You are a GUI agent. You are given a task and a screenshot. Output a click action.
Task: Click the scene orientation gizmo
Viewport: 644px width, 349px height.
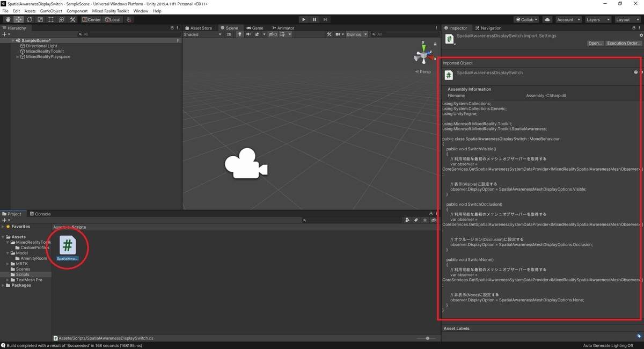coord(423,54)
